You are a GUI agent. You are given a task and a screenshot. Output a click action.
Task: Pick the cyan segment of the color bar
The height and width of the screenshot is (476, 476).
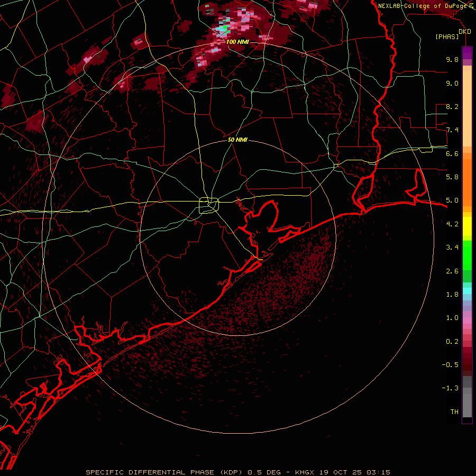[x=467, y=290]
